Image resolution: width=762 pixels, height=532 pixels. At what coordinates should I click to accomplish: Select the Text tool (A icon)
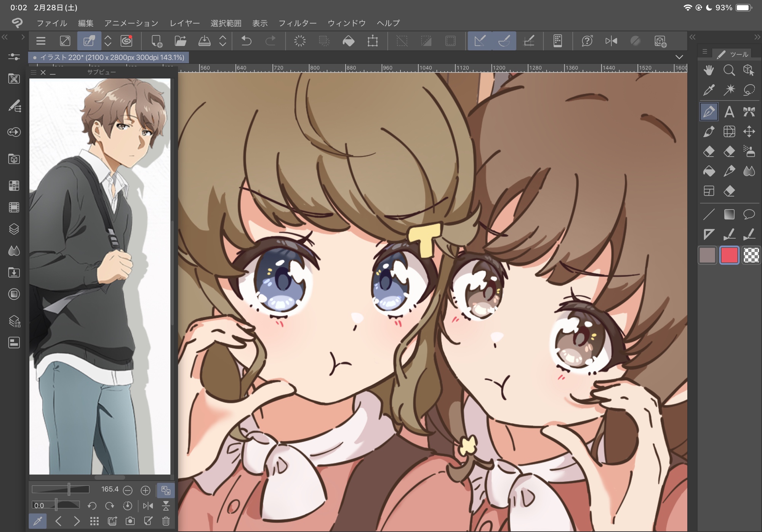tap(729, 112)
